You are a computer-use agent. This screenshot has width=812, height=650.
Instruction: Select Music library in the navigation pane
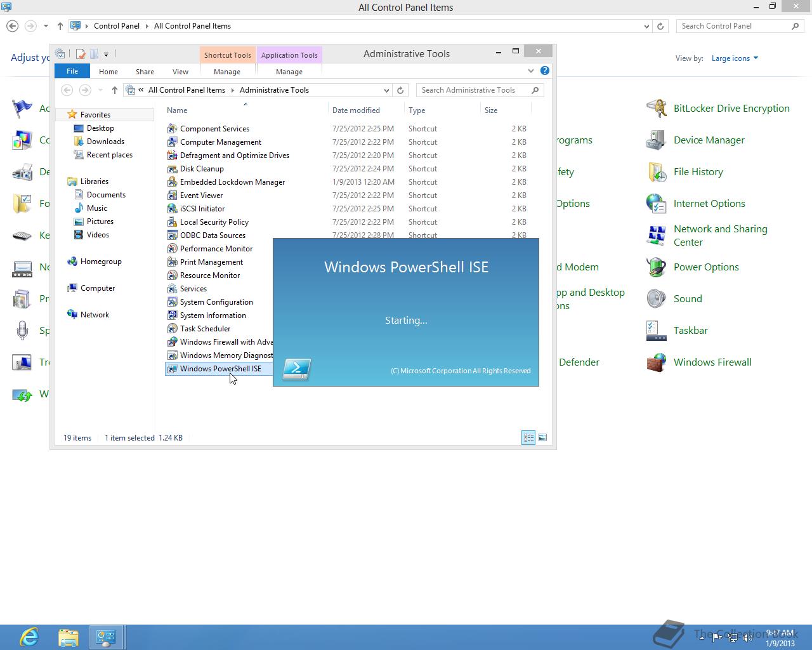[x=96, y=208]
